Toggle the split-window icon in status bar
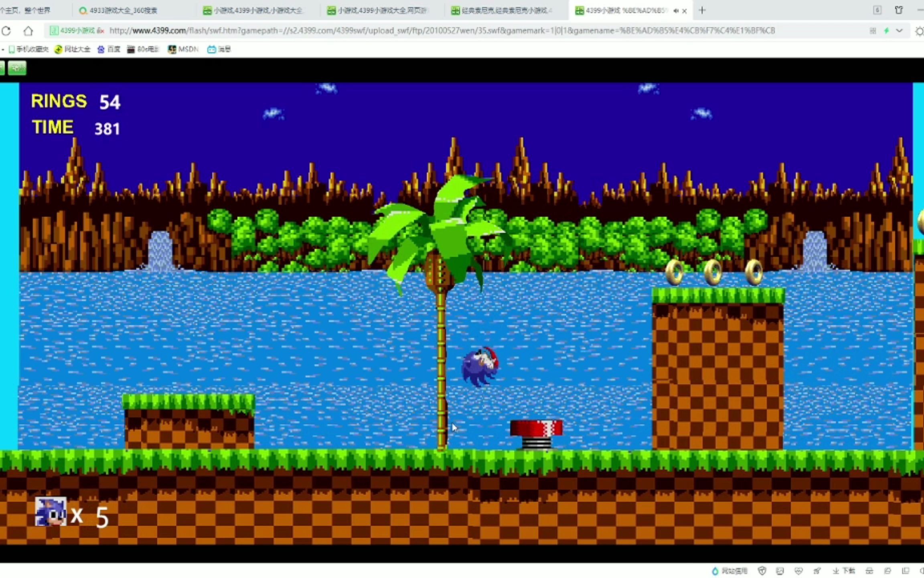Image resolution: width=924 pixels, height=578 pixels. coord(906,571)
